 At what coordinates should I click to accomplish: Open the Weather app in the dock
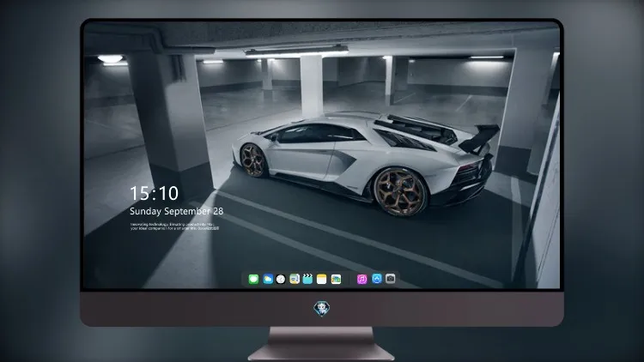point(268,279)
